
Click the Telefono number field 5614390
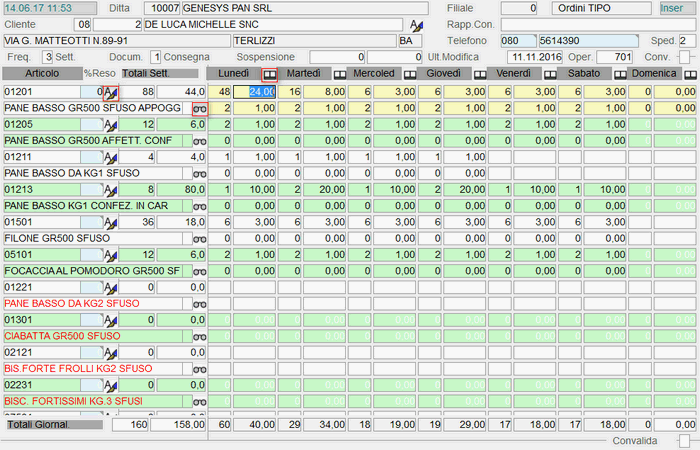pyautogui.click(x=588, y=41)
